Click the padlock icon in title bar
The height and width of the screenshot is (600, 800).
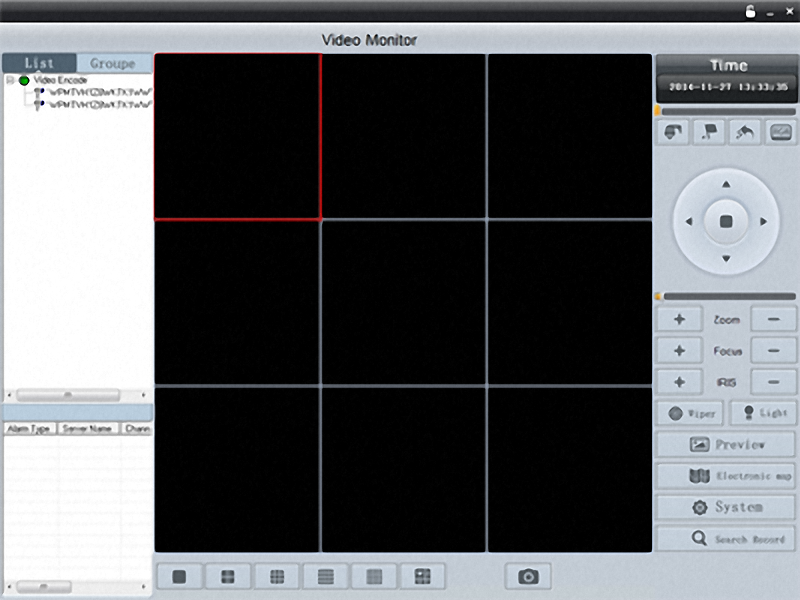(x=750, y=11)
